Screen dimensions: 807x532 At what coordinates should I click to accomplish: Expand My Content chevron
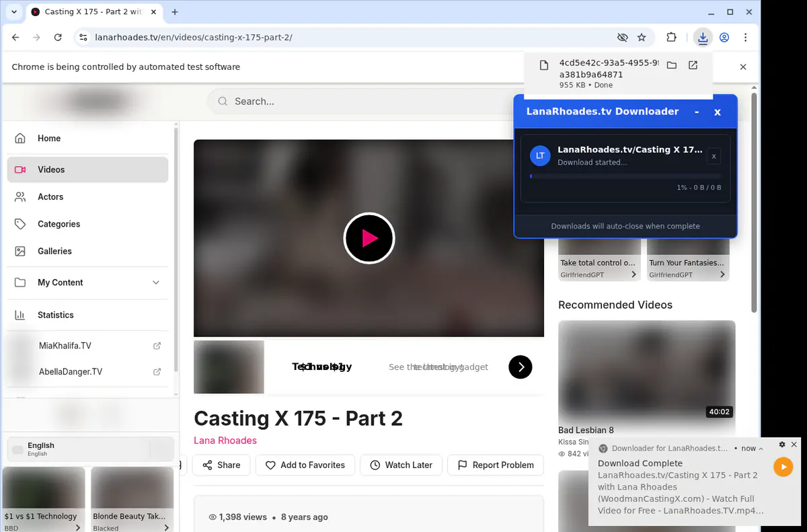tap(156, 282)
